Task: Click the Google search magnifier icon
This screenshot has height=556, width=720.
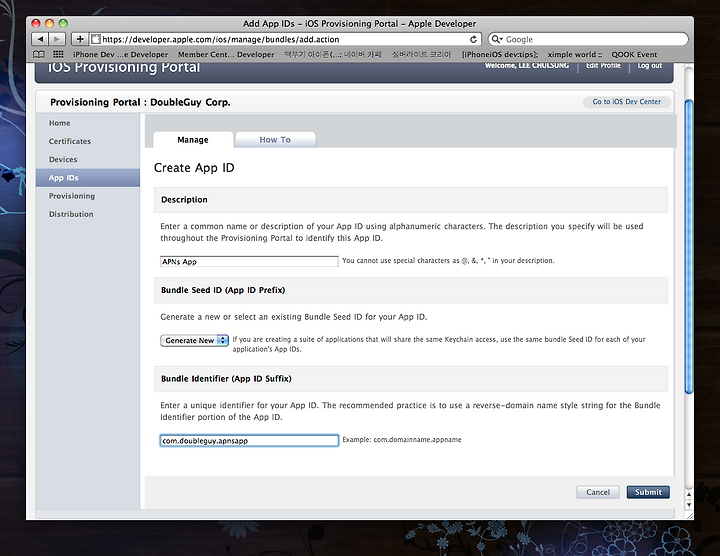Action: [x=497, y=39]
